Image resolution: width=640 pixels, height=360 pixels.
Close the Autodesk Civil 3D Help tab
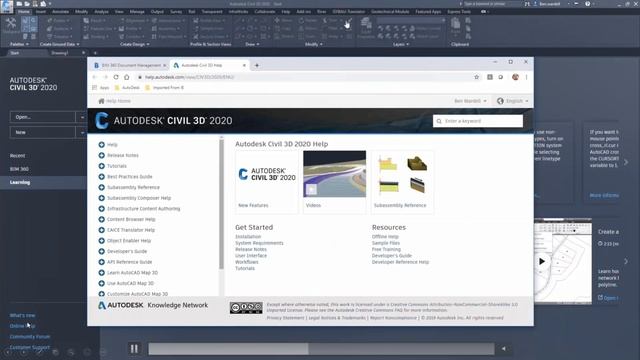pyautogui.click(x=244, y=65)
